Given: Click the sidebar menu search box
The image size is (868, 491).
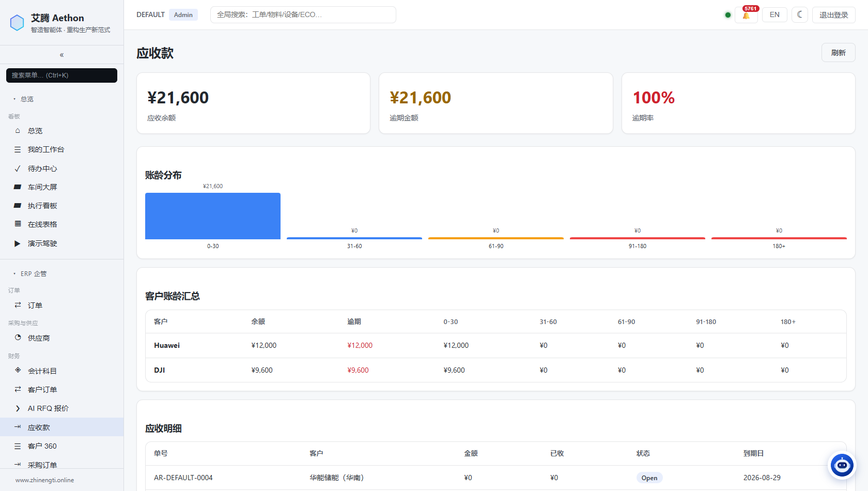Looking at the screenshot, I should [61, 75].
